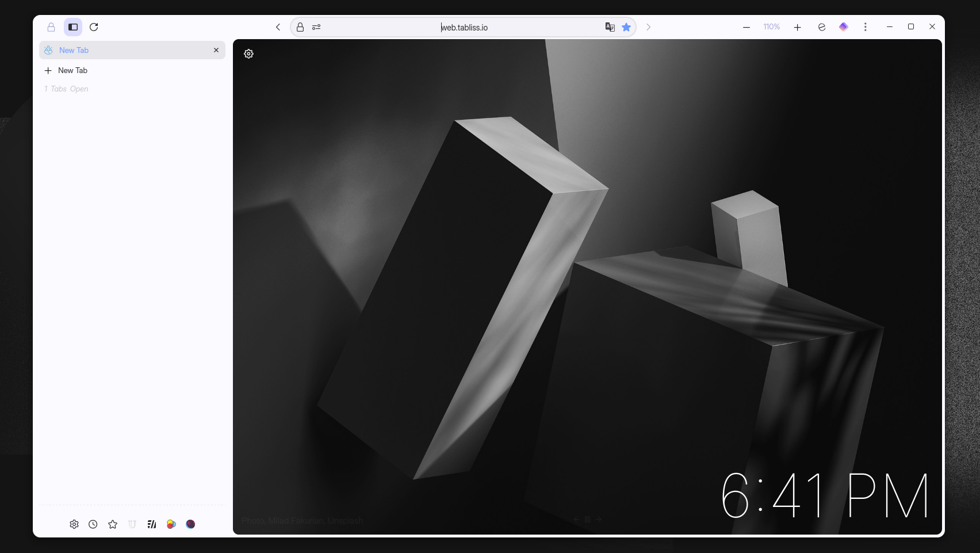Close the open New Tab
Viewport: 980px width, 553px height.
coord(216,50)
